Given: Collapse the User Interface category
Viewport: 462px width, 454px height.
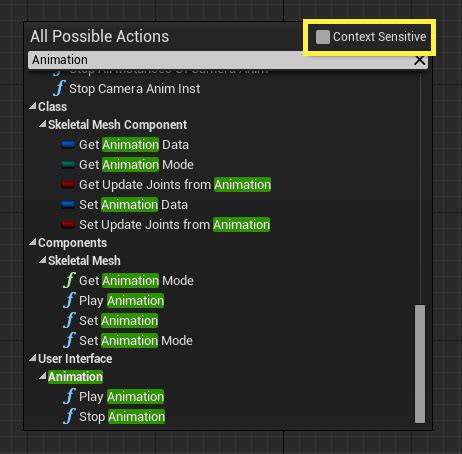Looking at the screenshot, I should tap(33, 358).
